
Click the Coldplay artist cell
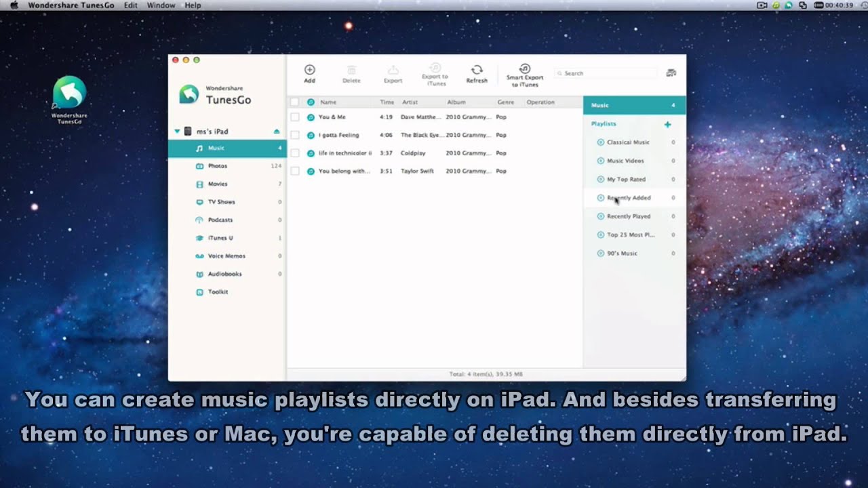pyautogui.click(x=414, y=153)
